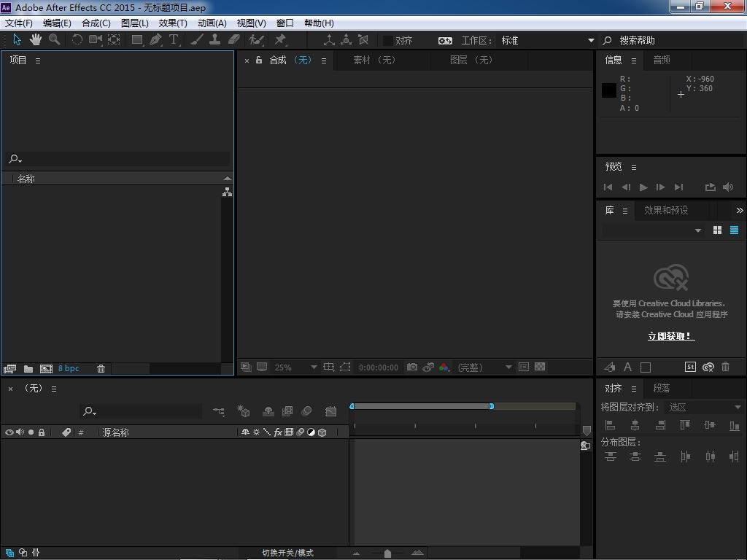This screenshot has width=747, height=560.
Task: Switch to the 音频 tab
Action: point(661,60)
